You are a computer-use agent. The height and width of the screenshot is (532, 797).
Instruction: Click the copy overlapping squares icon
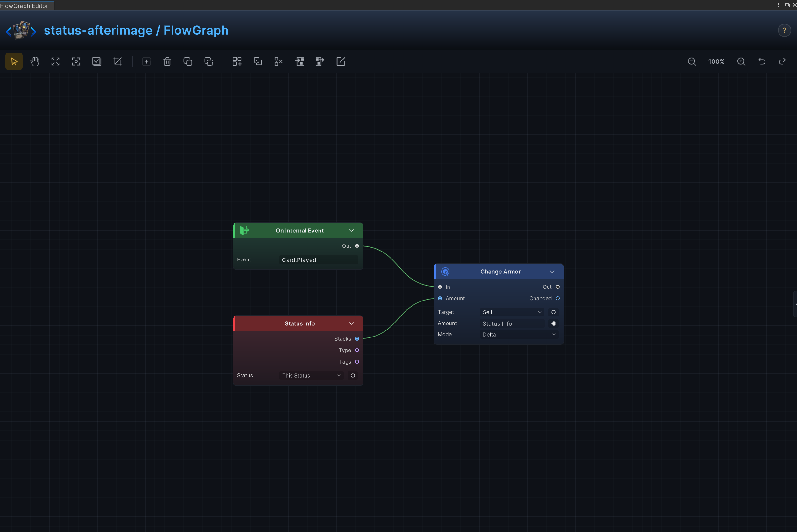pos(188,61)
